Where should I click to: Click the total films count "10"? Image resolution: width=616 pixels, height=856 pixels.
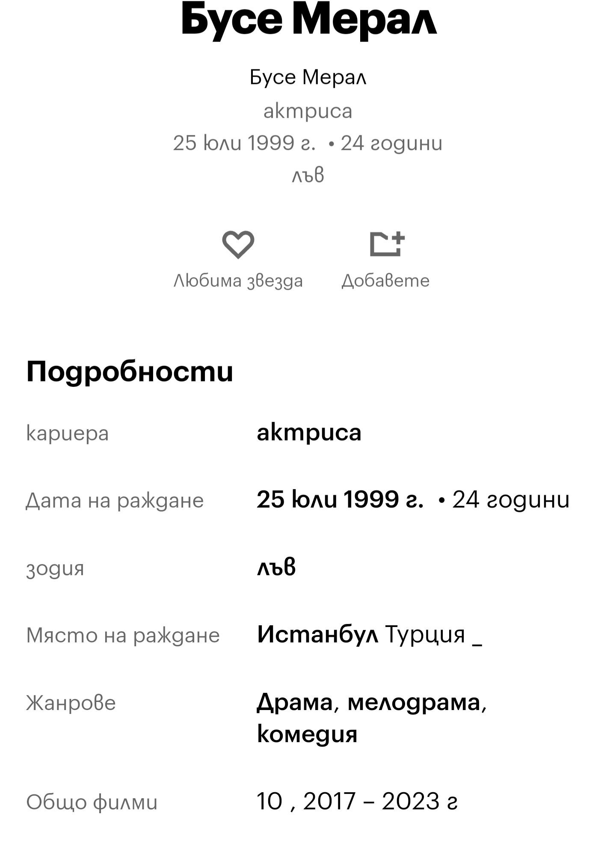[269, 801]
